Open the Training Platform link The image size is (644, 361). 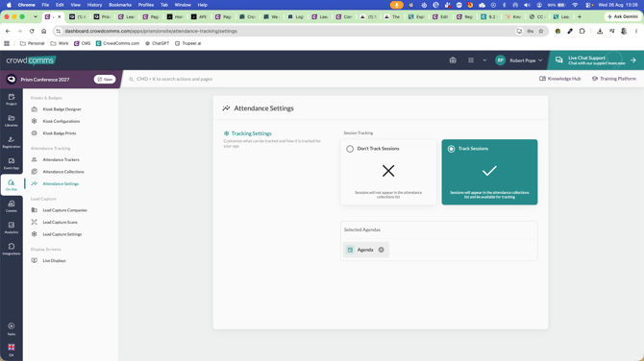tap(613, 79)
